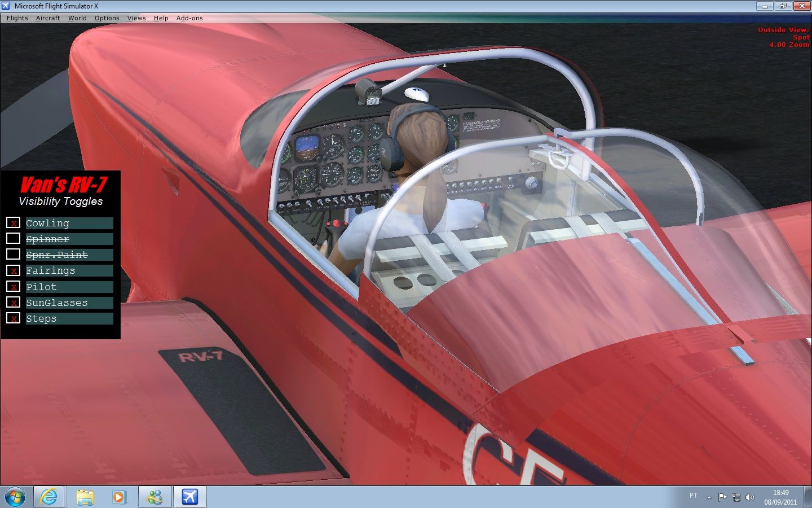
Task: Open the Flights menu
Action: click(17, 18)
